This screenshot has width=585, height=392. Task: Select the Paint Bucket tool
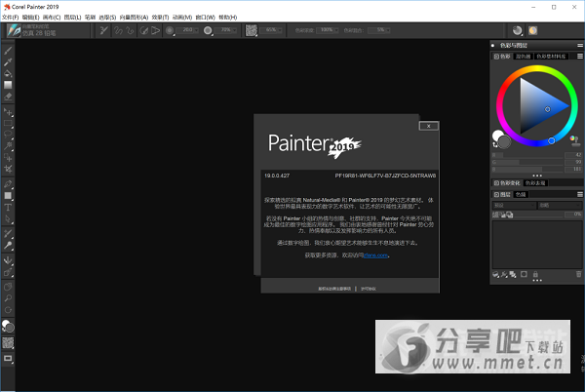tap(8, 73)
